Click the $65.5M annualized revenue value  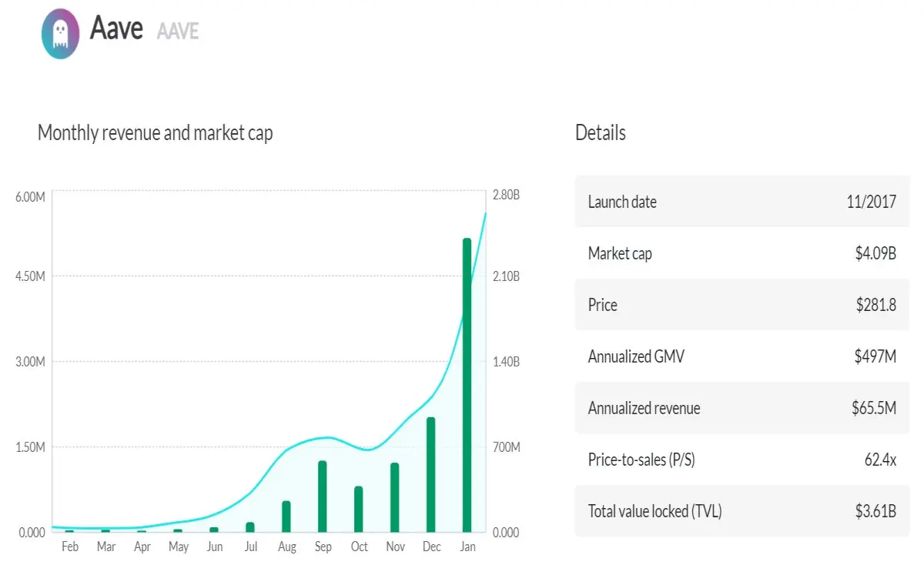(874, 408)
